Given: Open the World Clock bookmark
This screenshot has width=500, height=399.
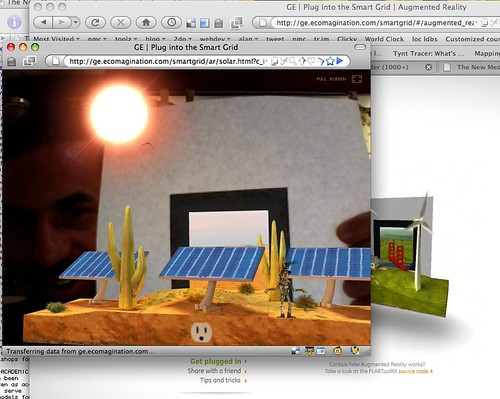Looking at the screenshot, I should [x=384, y=39].
